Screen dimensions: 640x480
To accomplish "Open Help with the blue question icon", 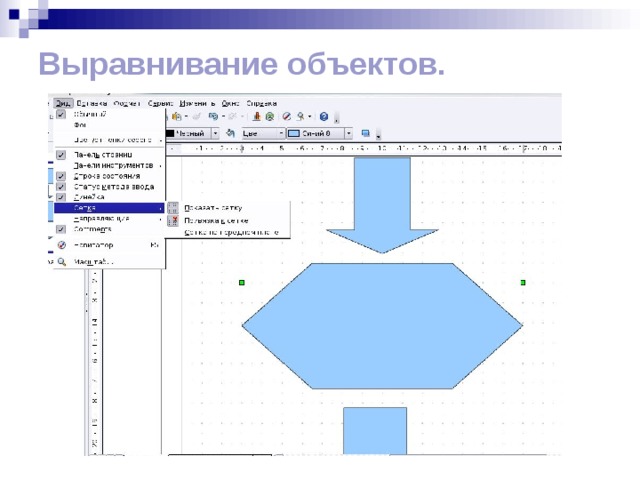I will 324,117.
